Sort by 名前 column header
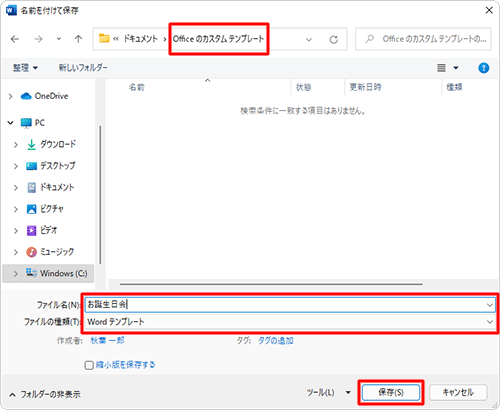 click(x=136, y=87)
